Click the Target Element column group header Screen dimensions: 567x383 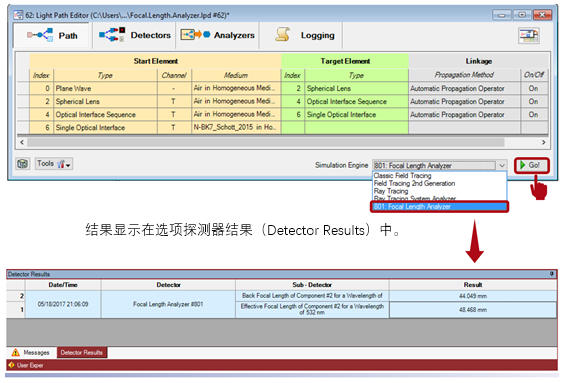click(x=345, y=61)
